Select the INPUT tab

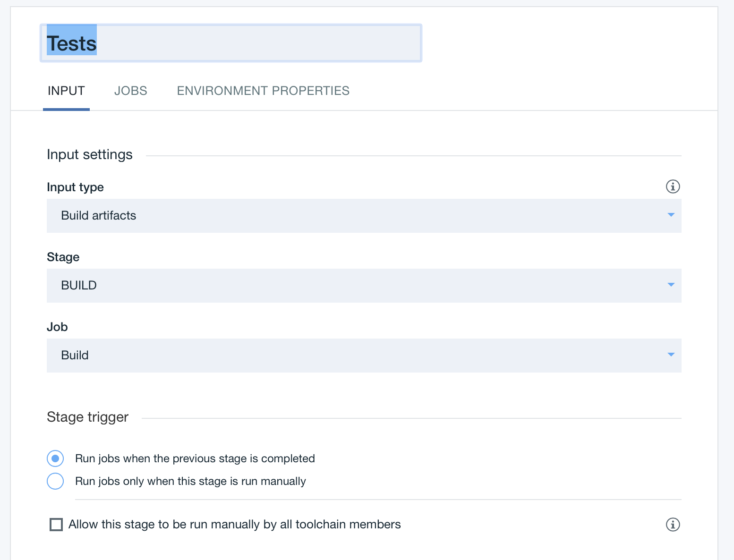pos(66,91)
